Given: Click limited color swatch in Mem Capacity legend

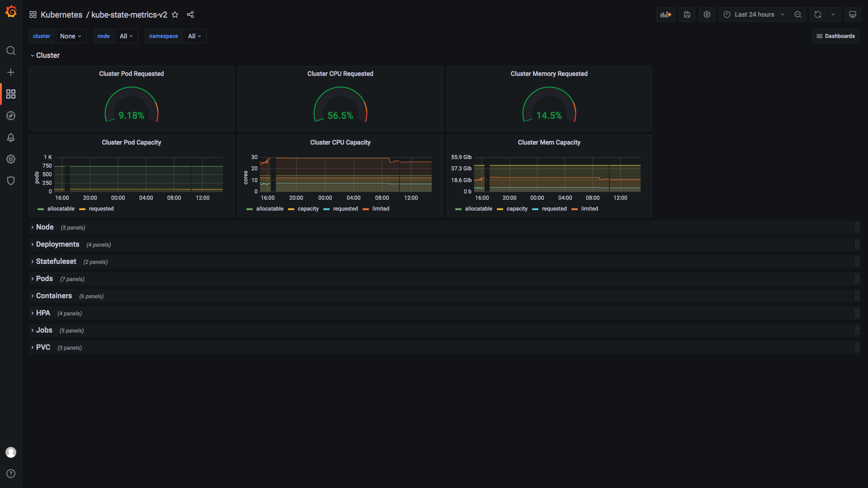Looking at the screenshot, I should [x=575, y=209].
